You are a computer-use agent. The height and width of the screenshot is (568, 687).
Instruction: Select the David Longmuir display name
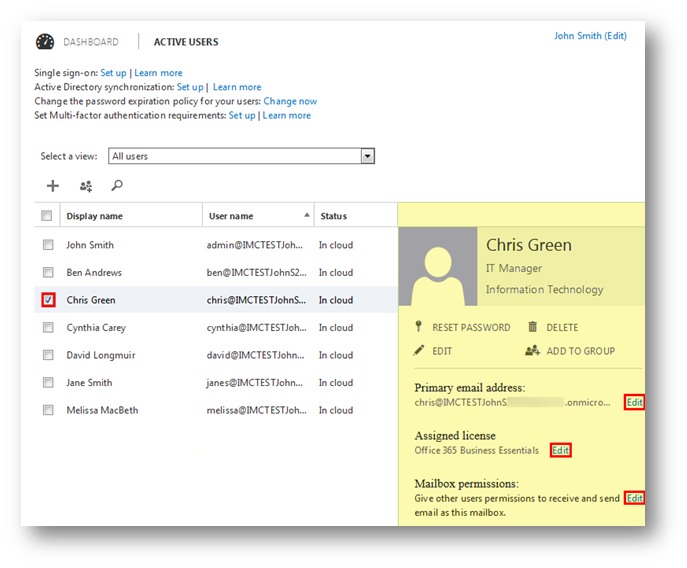coord(101,355)
